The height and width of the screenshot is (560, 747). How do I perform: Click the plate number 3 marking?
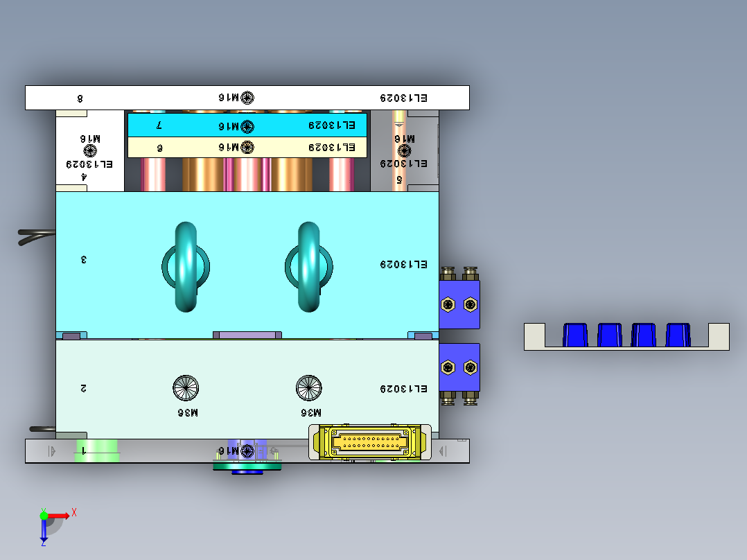click(84, 259)
